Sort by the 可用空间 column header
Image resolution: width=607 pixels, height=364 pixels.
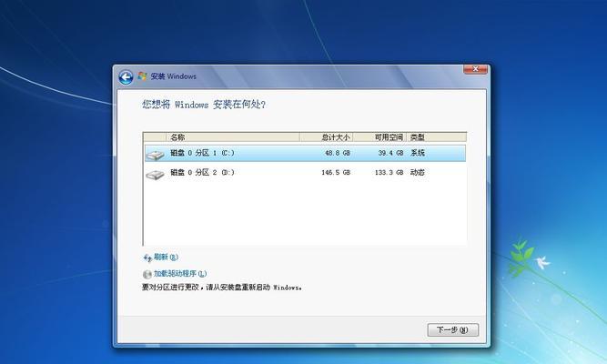coord(379,137)
